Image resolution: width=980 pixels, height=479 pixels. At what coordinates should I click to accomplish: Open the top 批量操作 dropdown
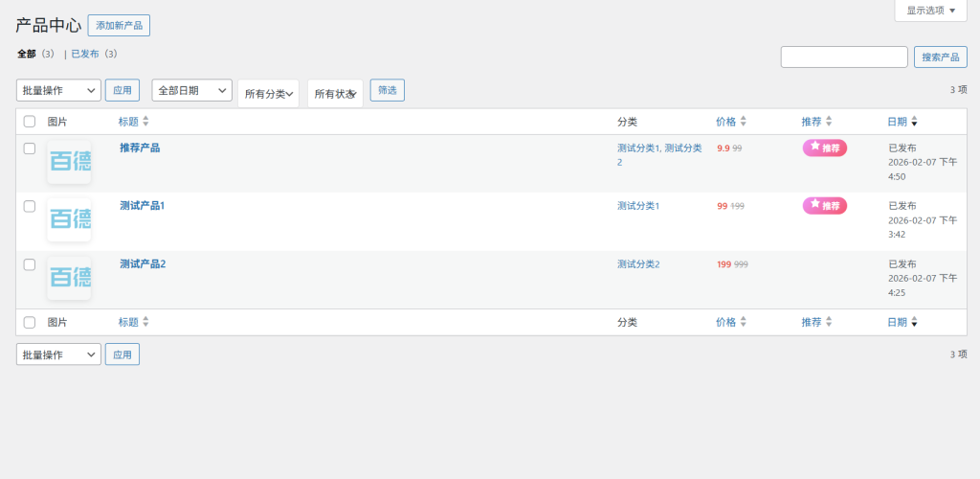[58, 90]
